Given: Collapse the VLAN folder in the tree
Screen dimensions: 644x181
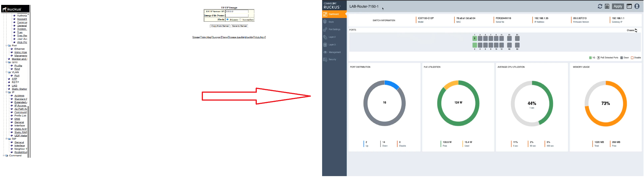Looking at the screenshot, I should 7,72.
